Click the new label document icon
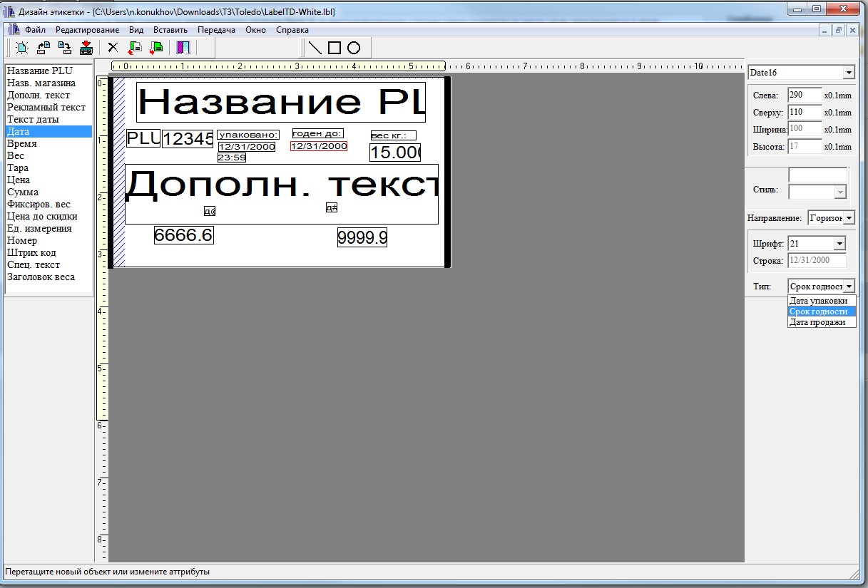Viewport: 868px width, 588px height. click(x=22, y=48)
